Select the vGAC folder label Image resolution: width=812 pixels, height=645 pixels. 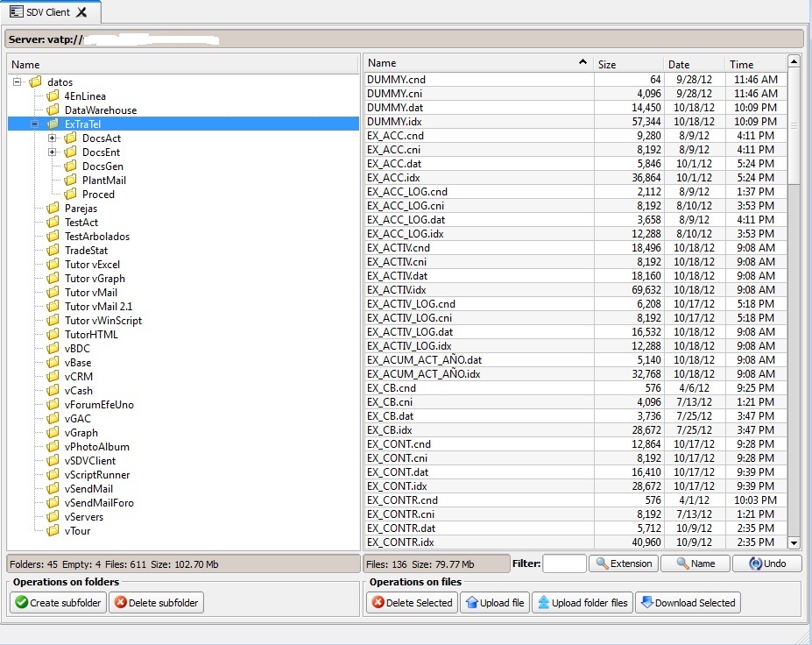tap(78, 418)
